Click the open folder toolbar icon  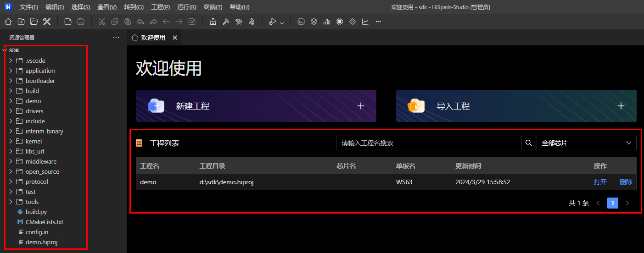pyautogui.click(x=34, y=22)
